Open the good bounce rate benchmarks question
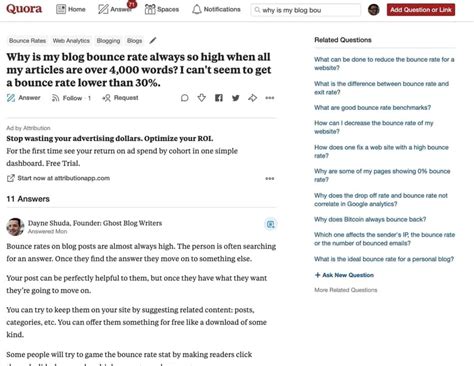Screen dimensions: 474x366 [372, 108]
